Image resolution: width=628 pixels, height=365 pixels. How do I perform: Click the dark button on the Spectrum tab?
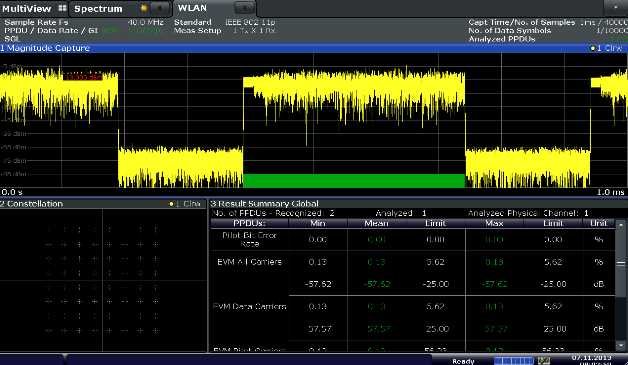[x=160, y=8]
